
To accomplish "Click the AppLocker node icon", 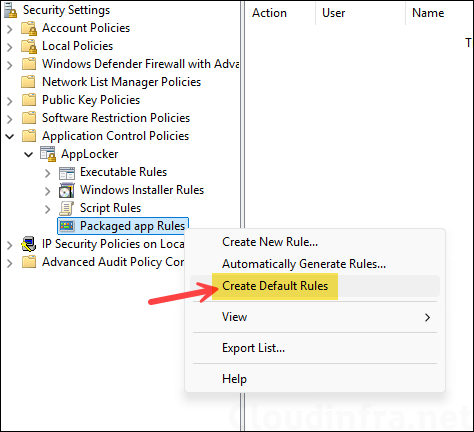I will point(48,154).
